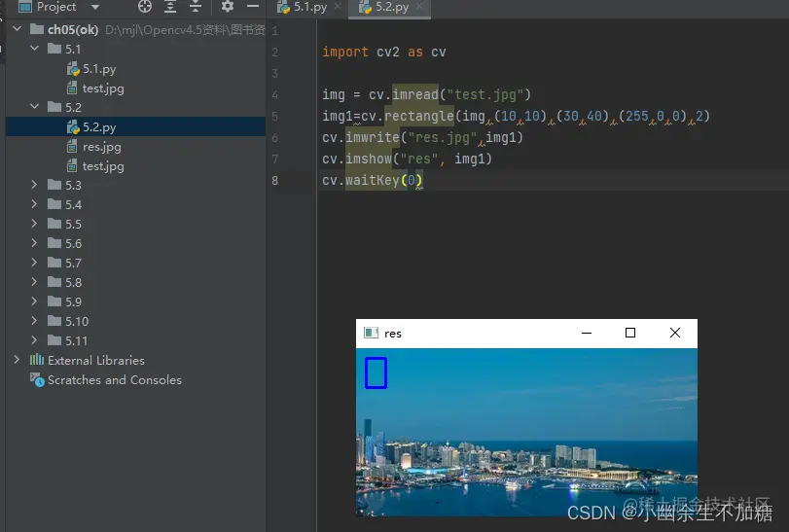The image size is (789, 532).
Task: Close the res image window
Action: point(675,333)
